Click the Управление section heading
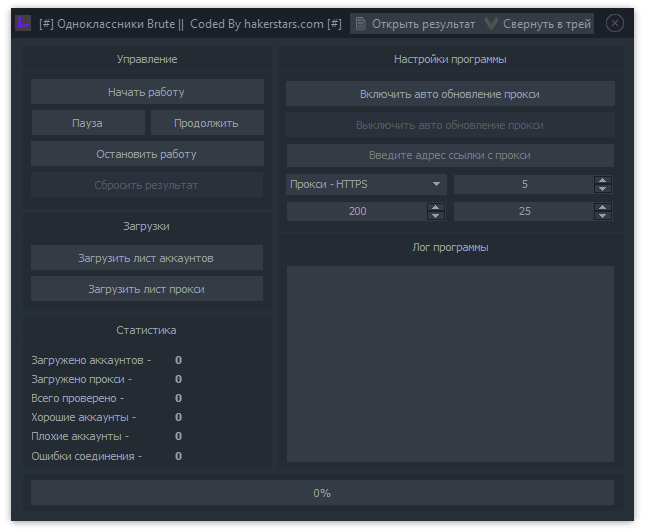 [147, 59]
